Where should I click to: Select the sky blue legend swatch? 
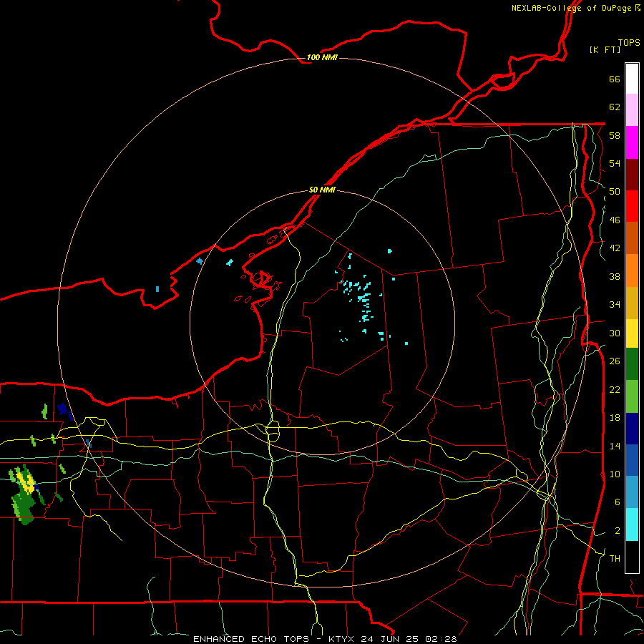(x=632, y=492)
